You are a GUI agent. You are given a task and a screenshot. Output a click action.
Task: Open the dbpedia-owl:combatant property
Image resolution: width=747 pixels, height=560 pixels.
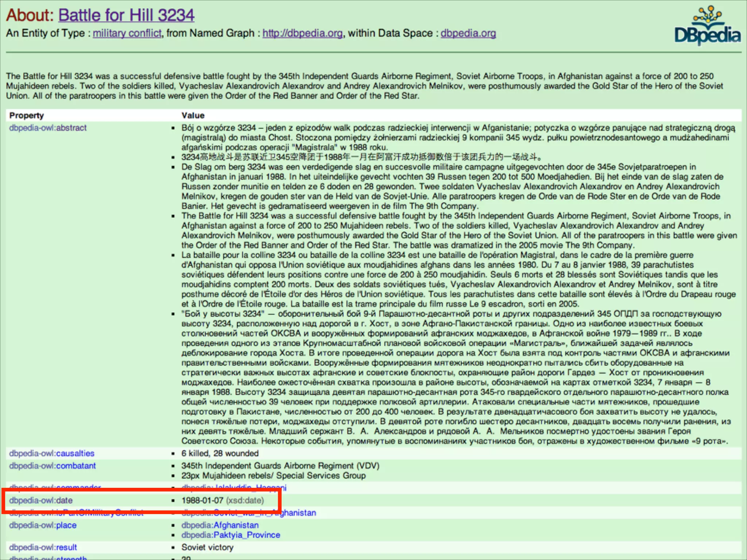coord(52,466)
